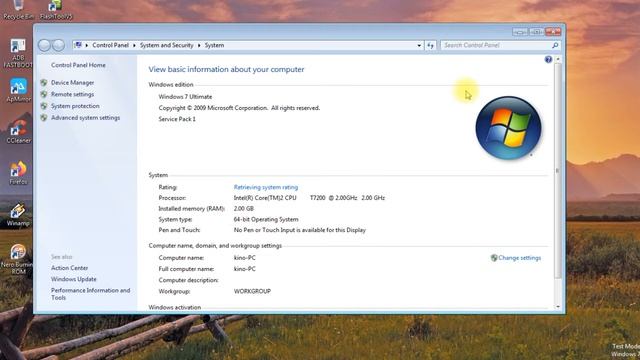Screen dimensions: 640x360
Task: Click the WORKGROUP value
Action: pos(252,291)
